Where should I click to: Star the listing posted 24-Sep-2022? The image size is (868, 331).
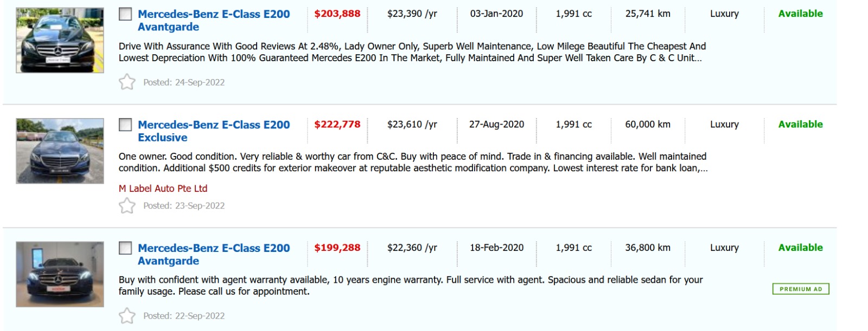pos(127,82)
